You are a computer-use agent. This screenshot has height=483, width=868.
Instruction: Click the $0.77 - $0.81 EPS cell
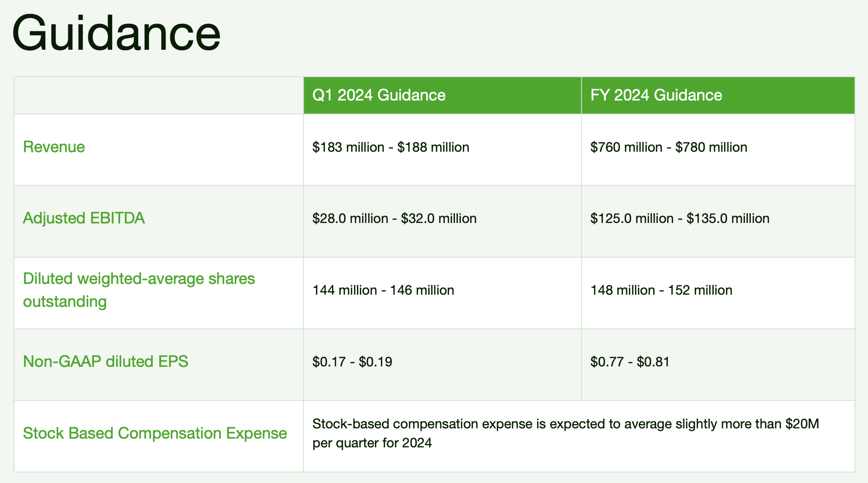[x=630, y=362]
